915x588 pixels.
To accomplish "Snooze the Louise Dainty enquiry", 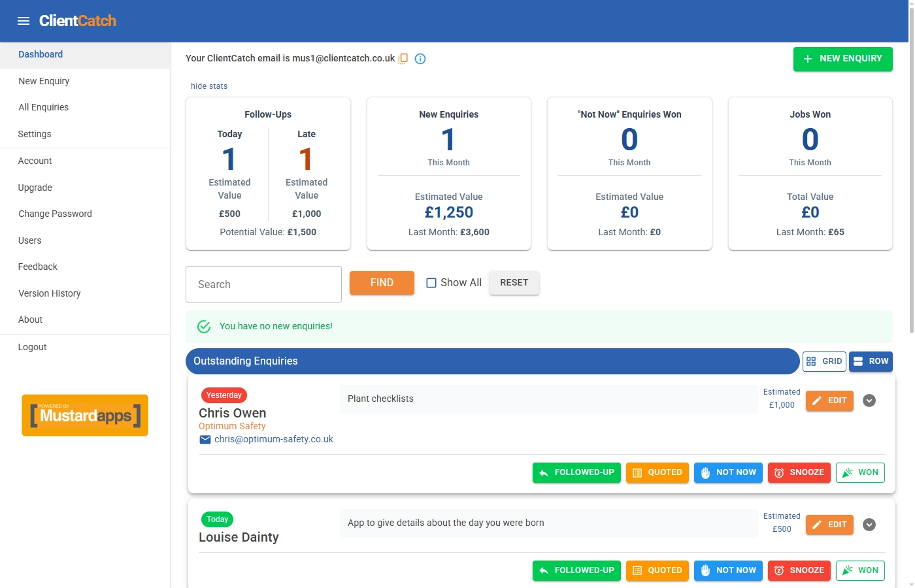I will coord(799,570).
